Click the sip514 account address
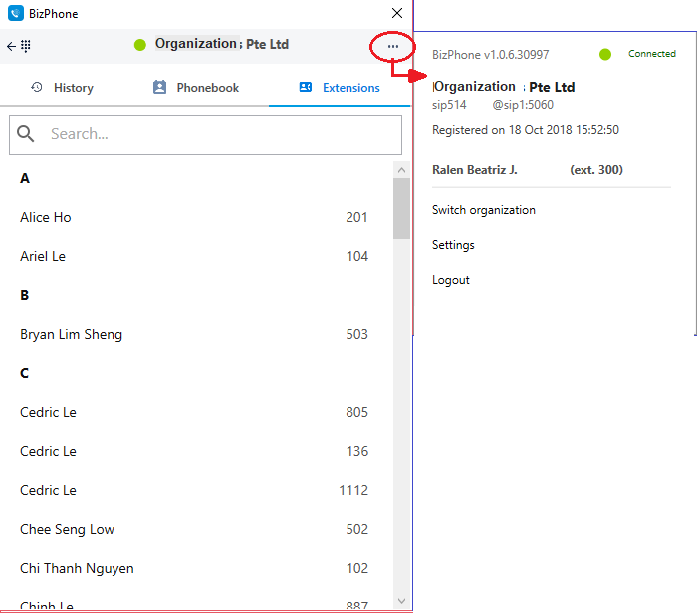The image size is (697, 613). tap(493, 105)
